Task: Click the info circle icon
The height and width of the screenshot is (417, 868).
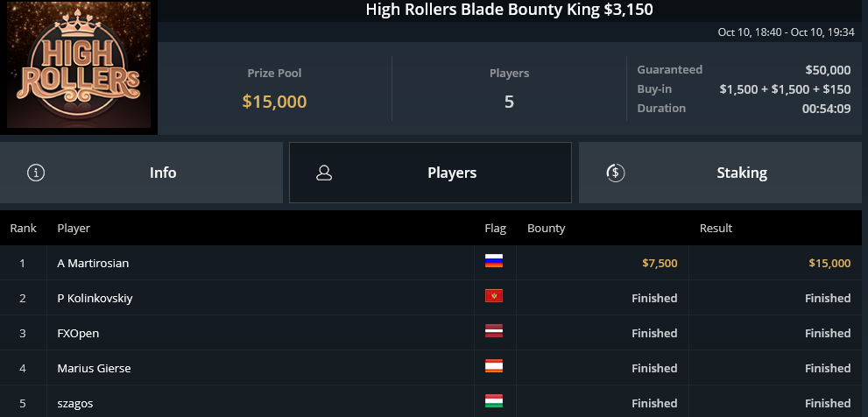Action: [36, 173]
